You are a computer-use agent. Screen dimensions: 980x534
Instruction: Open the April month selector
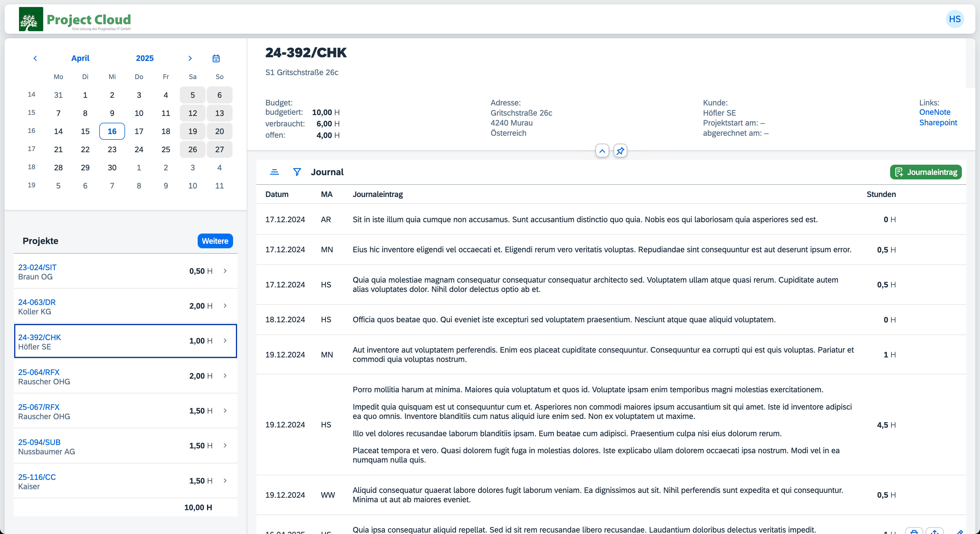pos(80,58)
